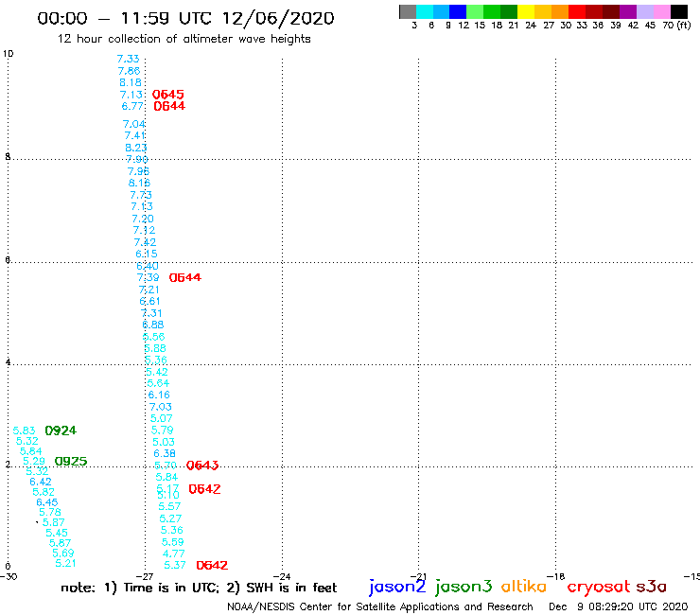The width and height of the screenshot is (700, 615).
Task: Click the jason2 satellite legend label
Action: click(397, 587)
